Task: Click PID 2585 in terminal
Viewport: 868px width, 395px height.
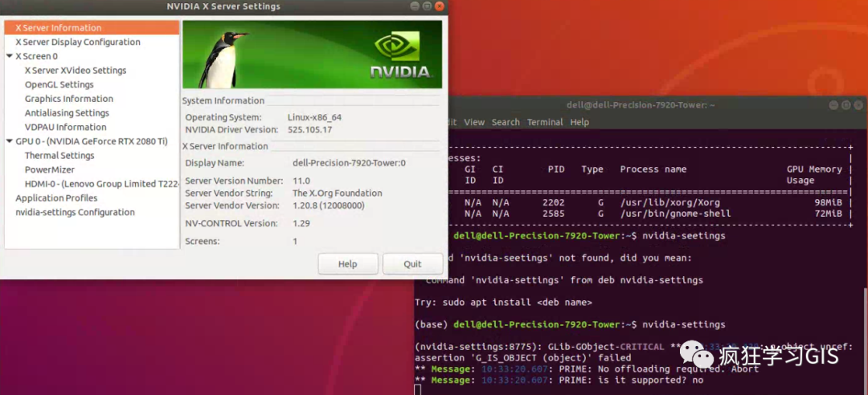Action: [x=554, y=214]
